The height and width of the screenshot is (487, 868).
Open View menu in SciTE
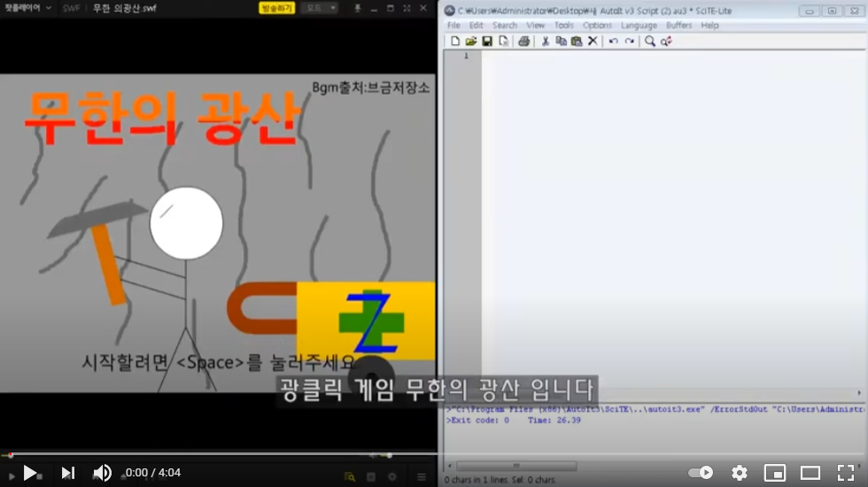(x=535, y=26)
